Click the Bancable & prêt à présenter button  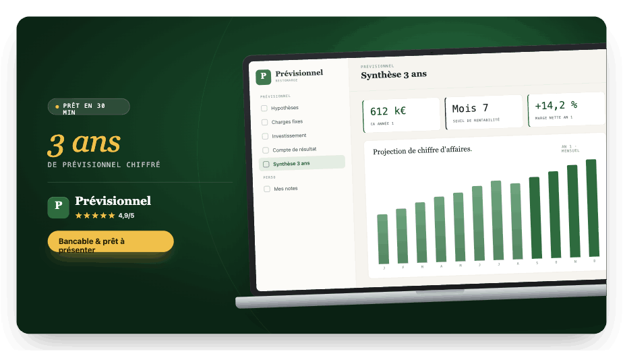click(111, 241)
